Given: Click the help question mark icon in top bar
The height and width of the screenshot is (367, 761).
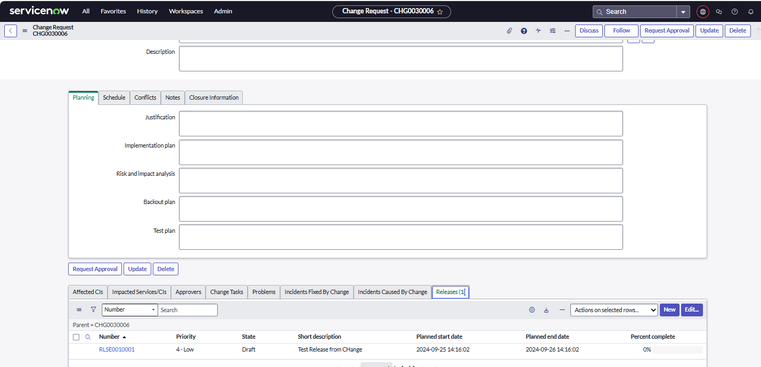Looking at the screenshot, I should tap(735, 12).
